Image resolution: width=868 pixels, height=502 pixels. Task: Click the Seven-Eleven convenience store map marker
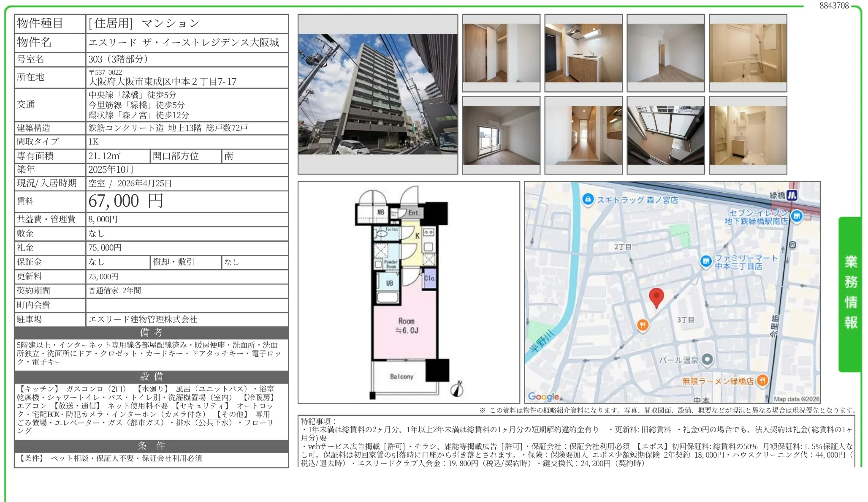click(x=796, y=216)
